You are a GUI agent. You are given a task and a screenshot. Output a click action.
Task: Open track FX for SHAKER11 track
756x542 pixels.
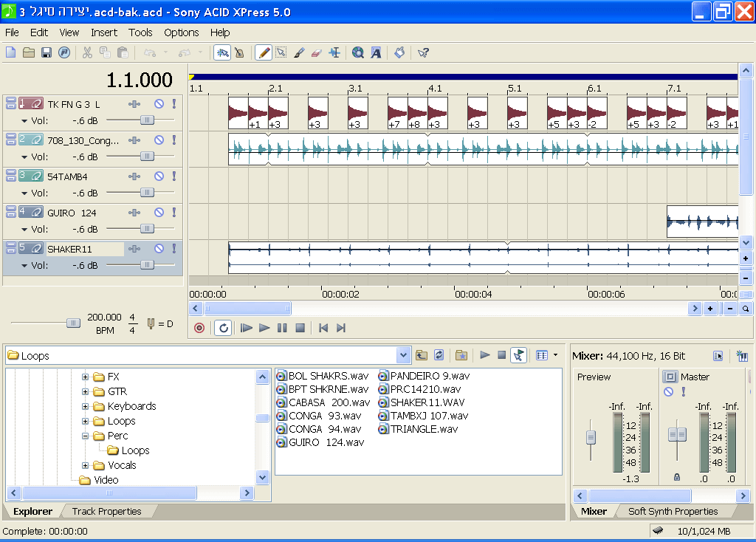click(x=134, y=249)
